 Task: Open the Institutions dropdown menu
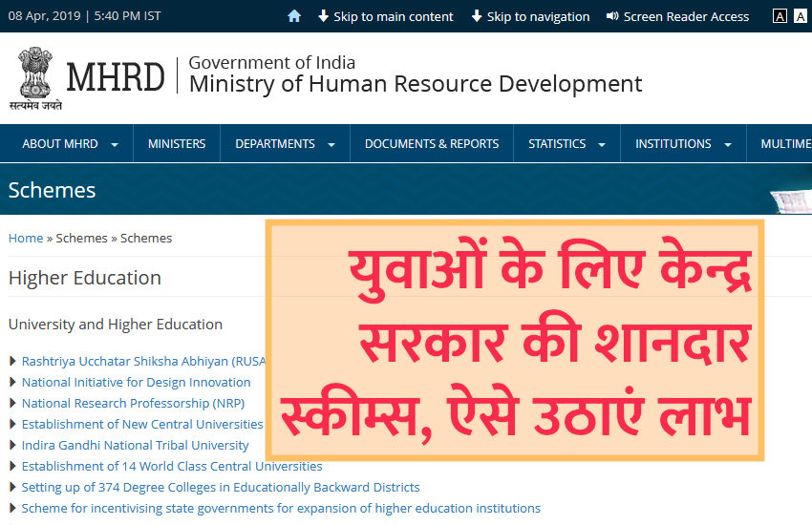click(x=682, y=144)
